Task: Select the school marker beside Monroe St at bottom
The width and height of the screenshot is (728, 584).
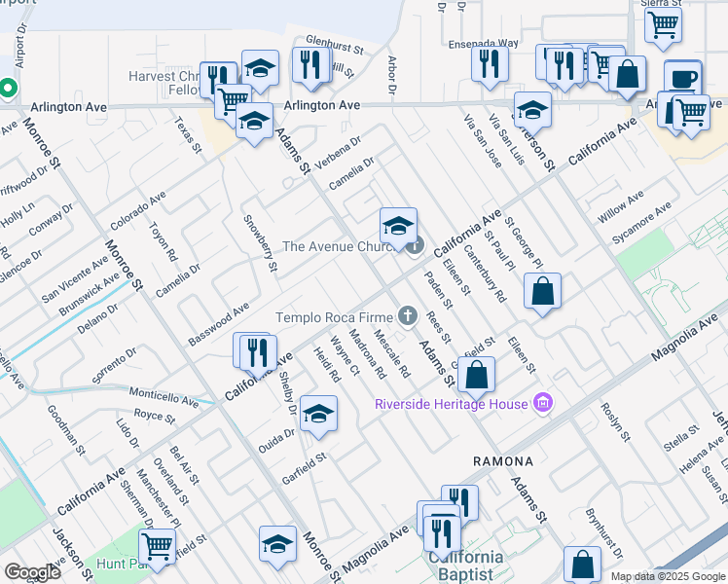Action: tap(277, 545)
